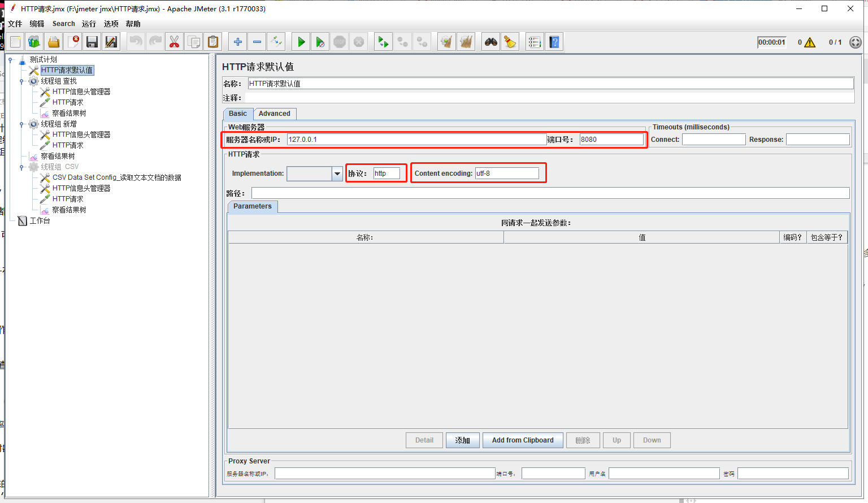
Task: Click the Close test plan icon
Action: pos(73,42)
